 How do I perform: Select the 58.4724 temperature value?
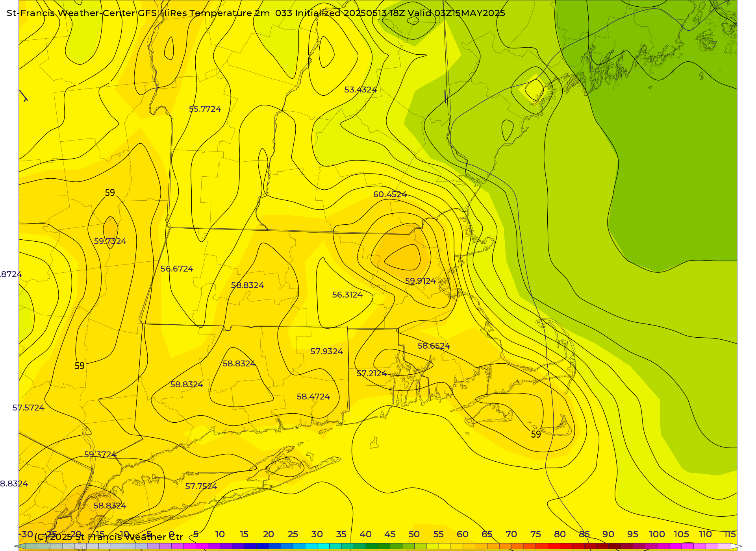(313, 397)
